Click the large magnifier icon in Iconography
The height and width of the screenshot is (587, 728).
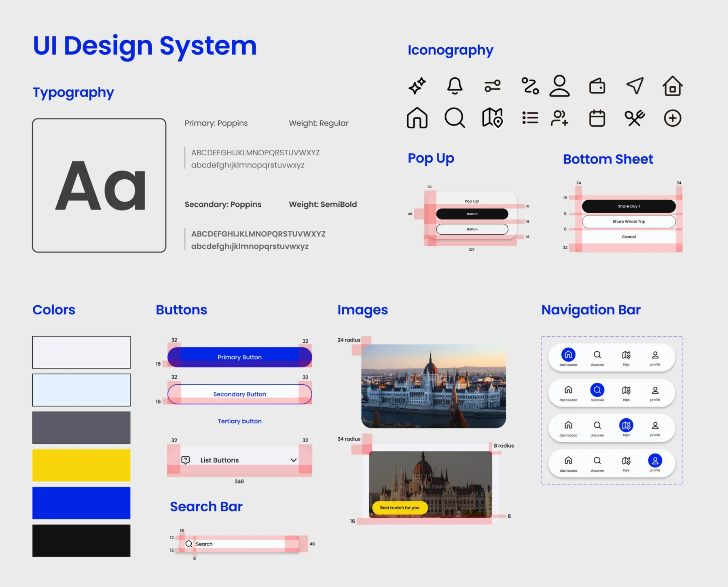(455, 118)
